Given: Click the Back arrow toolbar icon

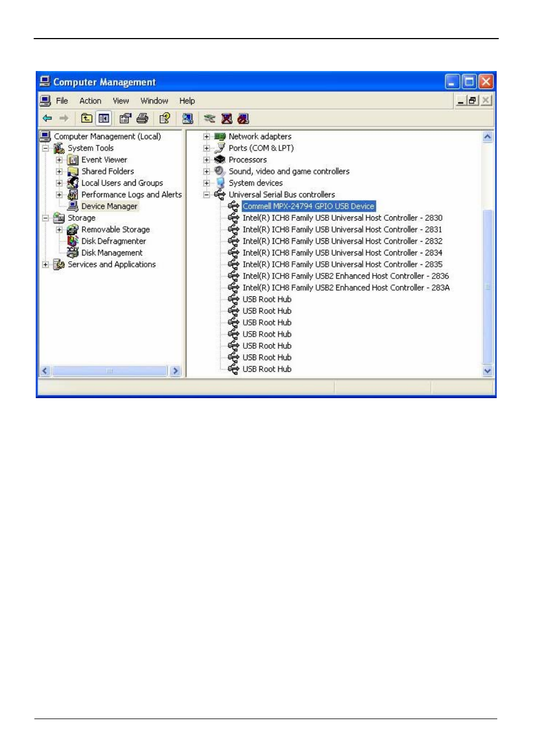Looking at the screenshot, I should point(47,118).
